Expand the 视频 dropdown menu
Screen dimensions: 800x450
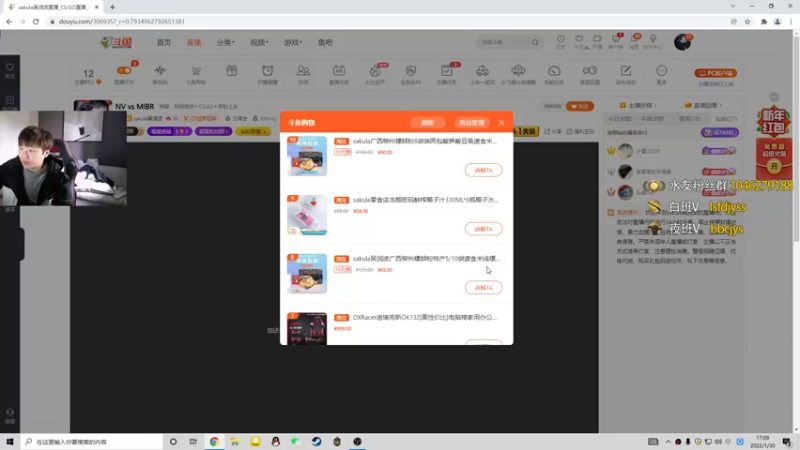pyautogui.click(x=259, y=42)
